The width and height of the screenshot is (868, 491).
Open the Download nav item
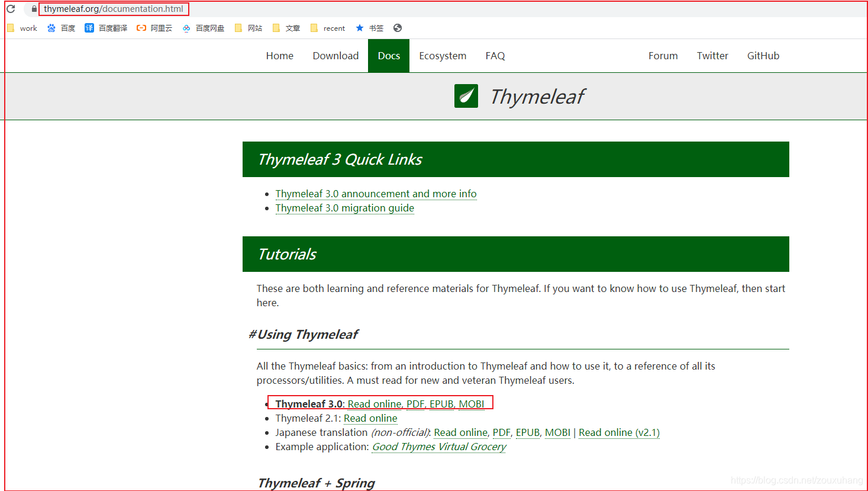(335, 56)
